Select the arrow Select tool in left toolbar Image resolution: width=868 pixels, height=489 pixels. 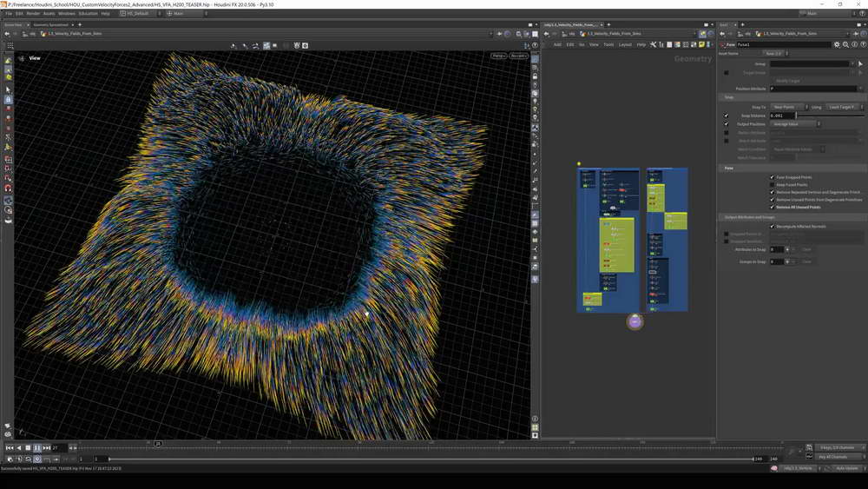pyautogui.click(x=8, y=89)
